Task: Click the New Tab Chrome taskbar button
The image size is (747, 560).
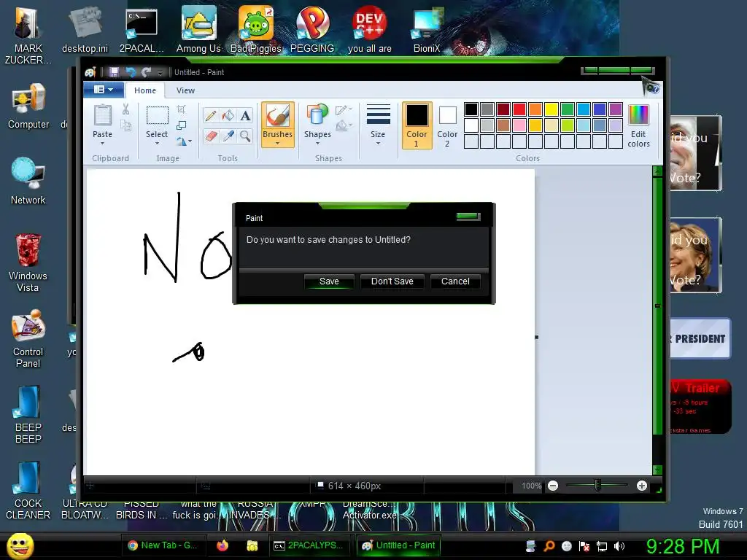Action: click(x=163, y=545)
